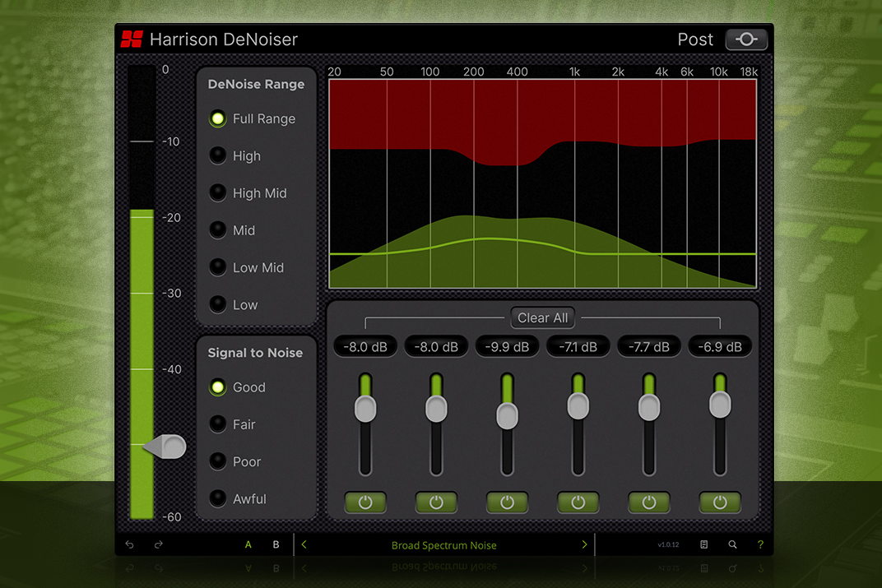Click the magnifier search icon

tap(732, 544)
